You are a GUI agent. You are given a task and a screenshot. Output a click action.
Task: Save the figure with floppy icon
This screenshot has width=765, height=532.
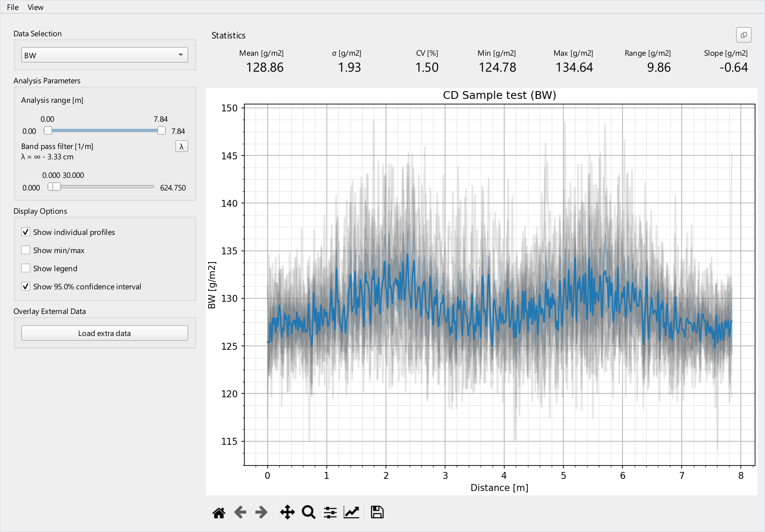pos(377,513)
